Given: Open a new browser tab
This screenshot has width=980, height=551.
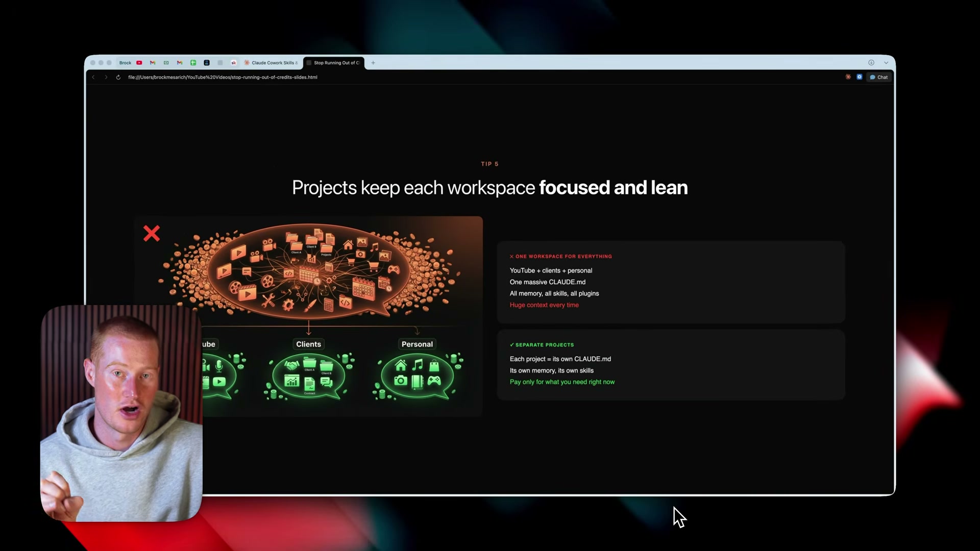Looking at the screenshot, I should (x=373, y=63).
